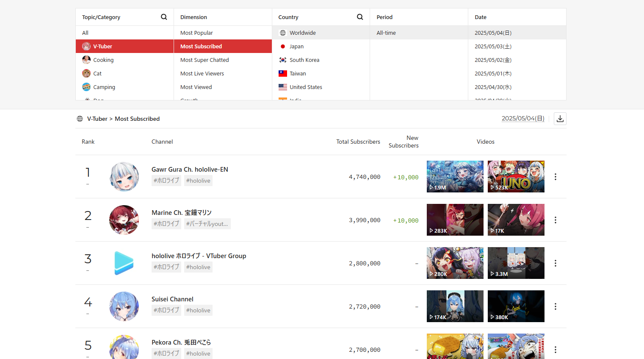644x359 pixels.
Task: Select Camping category
Action: [x=124, y=87]
